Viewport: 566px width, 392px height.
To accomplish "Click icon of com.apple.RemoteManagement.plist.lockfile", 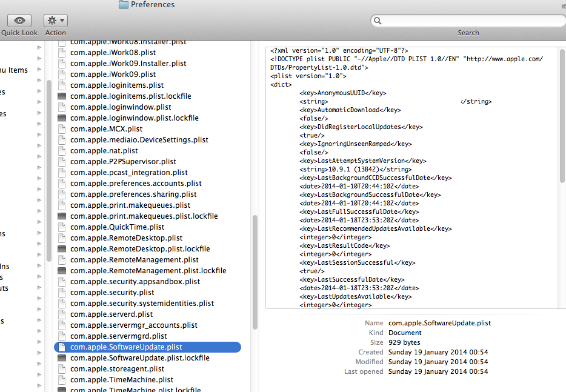I will (x=62, y=270).
